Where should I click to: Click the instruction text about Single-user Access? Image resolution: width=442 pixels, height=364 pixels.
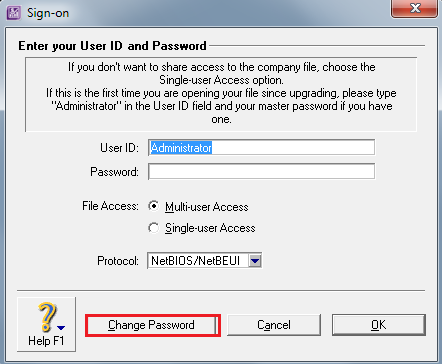click(221, 73)
